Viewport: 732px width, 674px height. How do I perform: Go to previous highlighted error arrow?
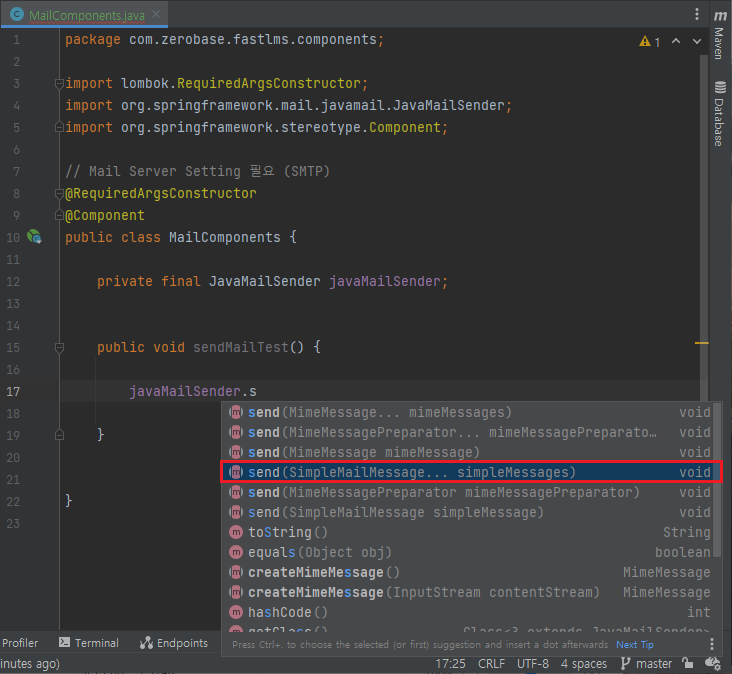[676, 41]
